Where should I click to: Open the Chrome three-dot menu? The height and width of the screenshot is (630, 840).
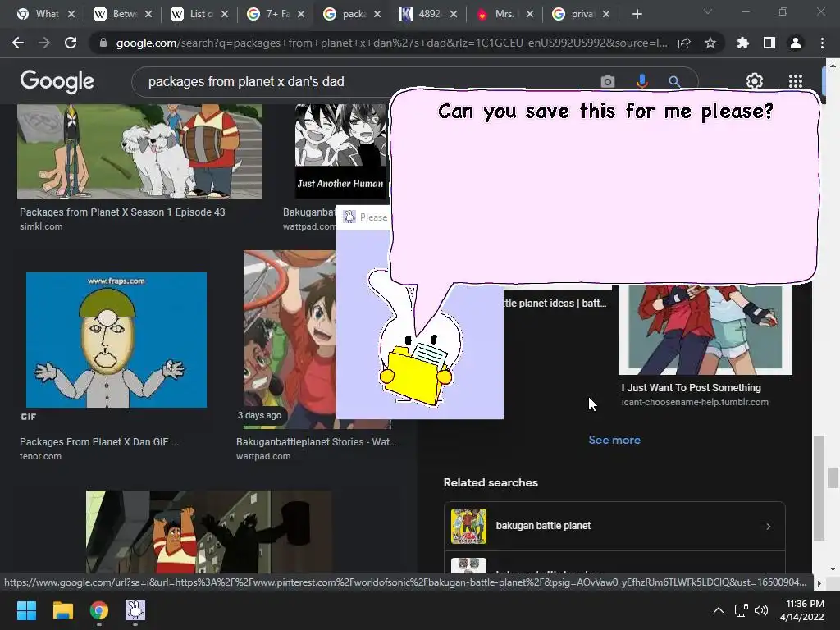[x=822, y=43]
